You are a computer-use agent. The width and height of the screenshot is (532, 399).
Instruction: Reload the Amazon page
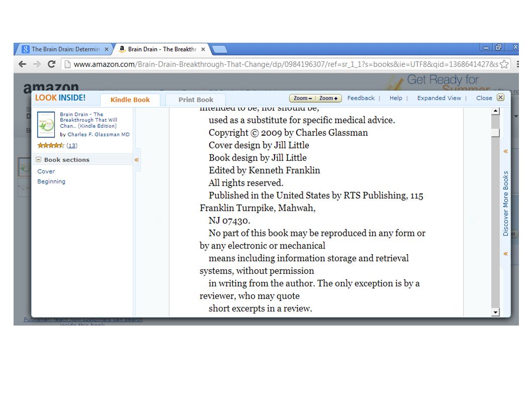[x=52, y=64]
